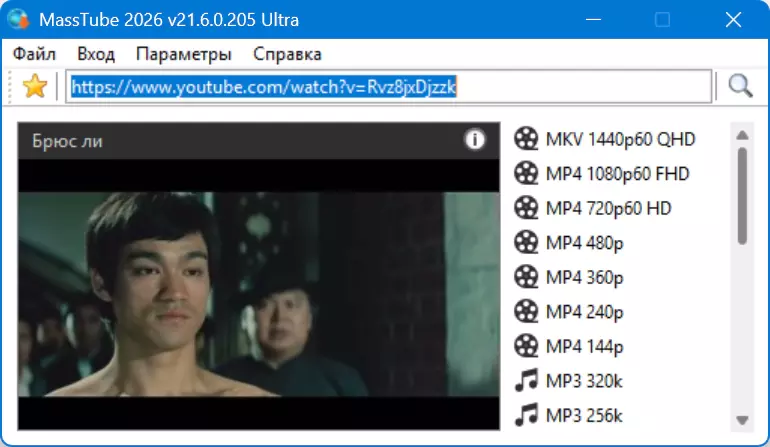This screenshot has height=447, width=770.
Task: Open the Файл menu
Action: [x=34, y=54]
